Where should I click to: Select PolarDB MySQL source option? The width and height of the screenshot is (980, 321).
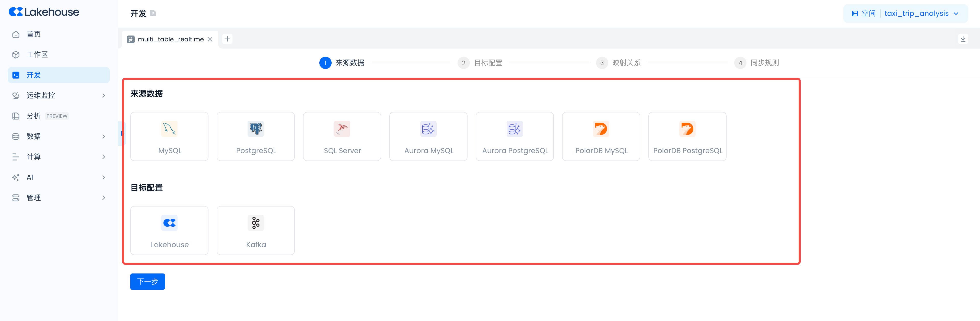[601, 136]
